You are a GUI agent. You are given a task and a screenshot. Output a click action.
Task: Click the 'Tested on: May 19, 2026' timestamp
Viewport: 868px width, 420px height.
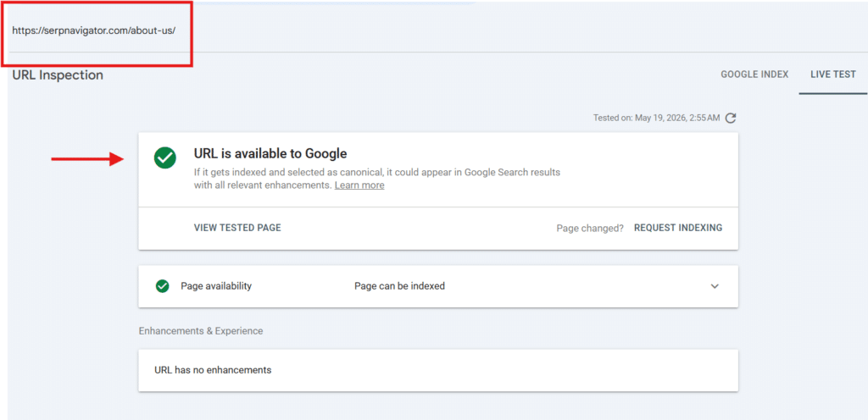pos(657,118)
